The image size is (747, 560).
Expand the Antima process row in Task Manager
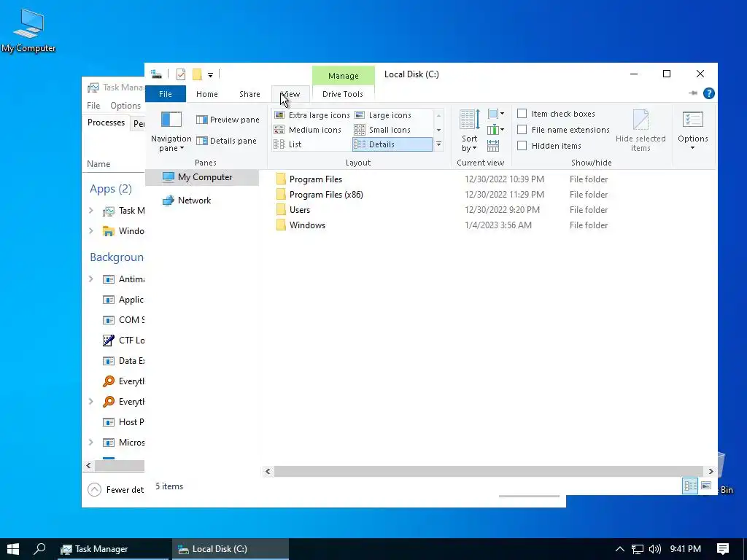pyautogui.click(x=91, y=279)
